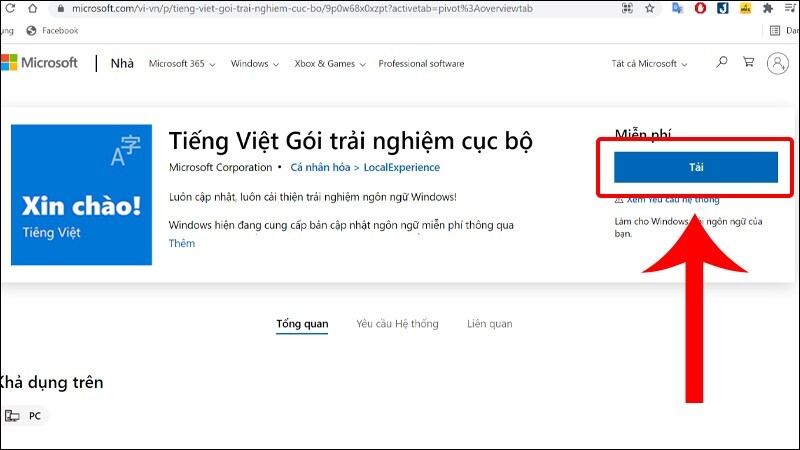Bookmark this page with the star icon
800x450 pixels.
[649, 8]
